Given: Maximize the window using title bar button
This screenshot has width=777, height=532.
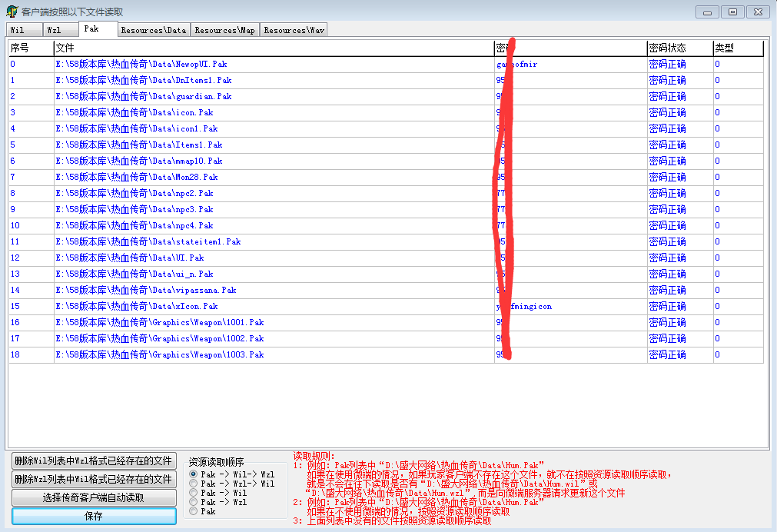Looking at the screenshot, I should point(732,12).
